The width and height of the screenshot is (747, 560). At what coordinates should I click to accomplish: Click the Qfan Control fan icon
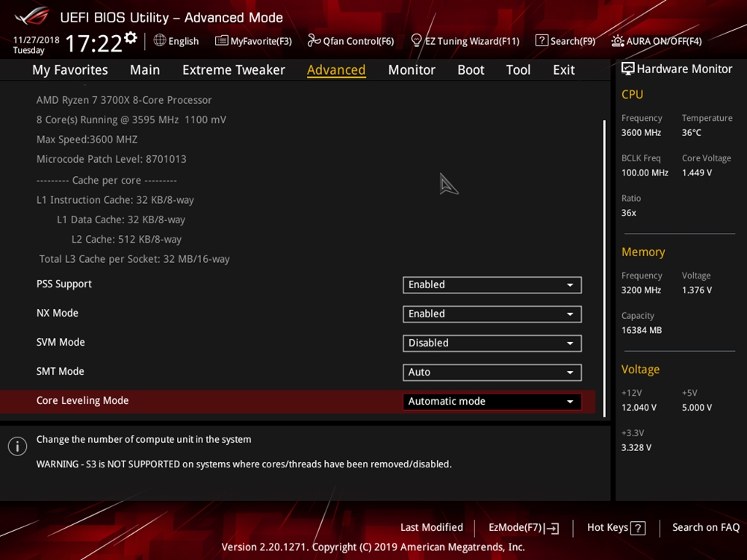coord(314,40)
